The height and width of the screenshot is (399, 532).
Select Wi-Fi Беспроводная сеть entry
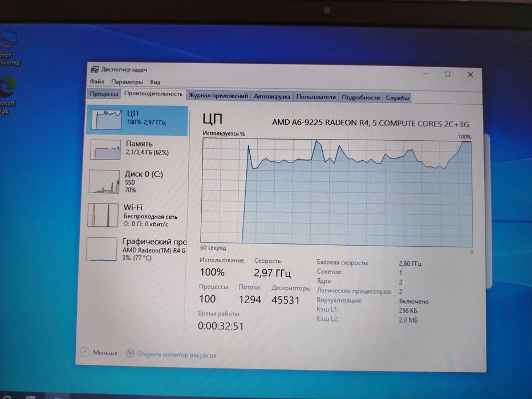point(135,215)
